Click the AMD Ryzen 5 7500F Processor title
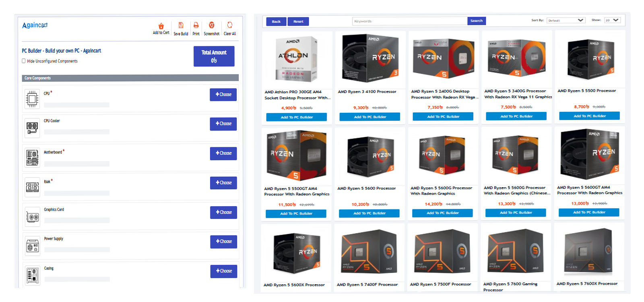The width and height of the screenshot is (644, 302). point(440,284)
